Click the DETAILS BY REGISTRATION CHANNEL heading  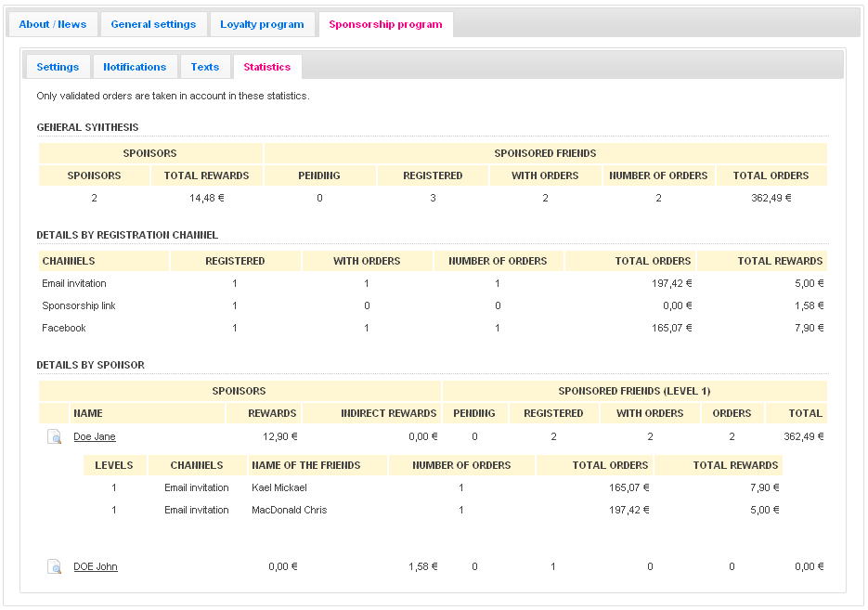[127, 235]
